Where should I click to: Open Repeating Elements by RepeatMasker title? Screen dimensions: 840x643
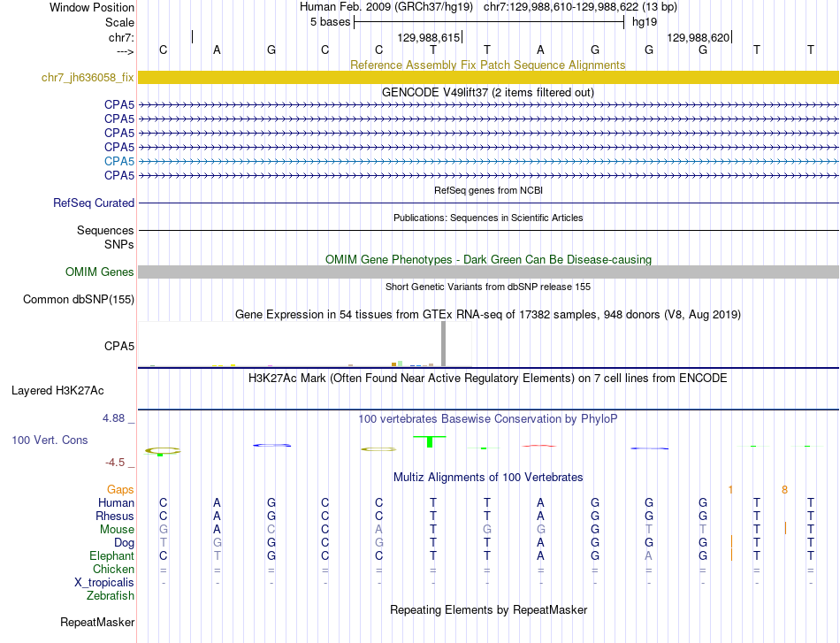pos(489,609)
